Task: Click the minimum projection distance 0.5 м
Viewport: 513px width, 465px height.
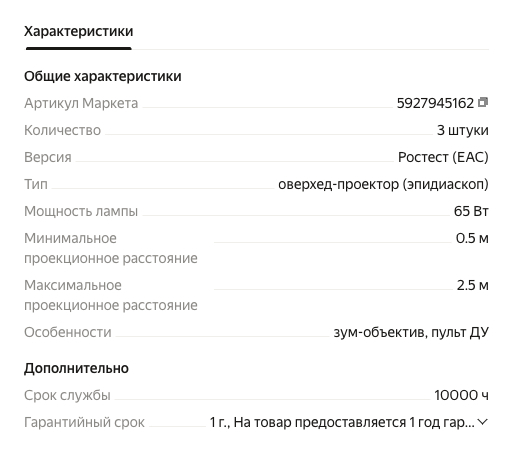Action: (x=472, y=238)
